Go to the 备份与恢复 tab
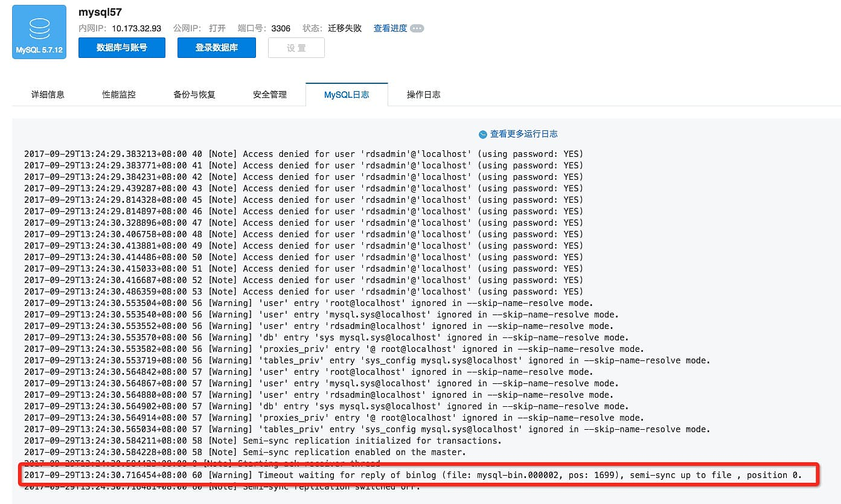This screenshot has height=504, width=841. click(194, 95)
